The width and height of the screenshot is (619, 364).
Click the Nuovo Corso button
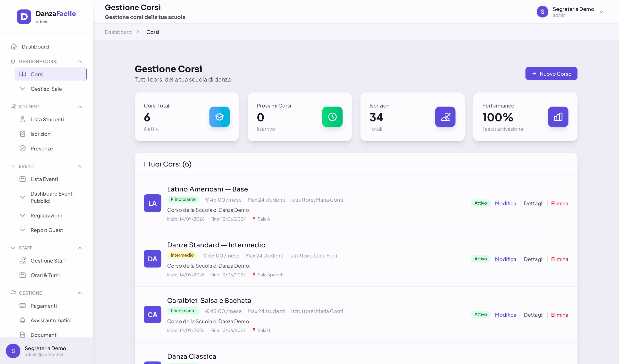tap(551, 74)
